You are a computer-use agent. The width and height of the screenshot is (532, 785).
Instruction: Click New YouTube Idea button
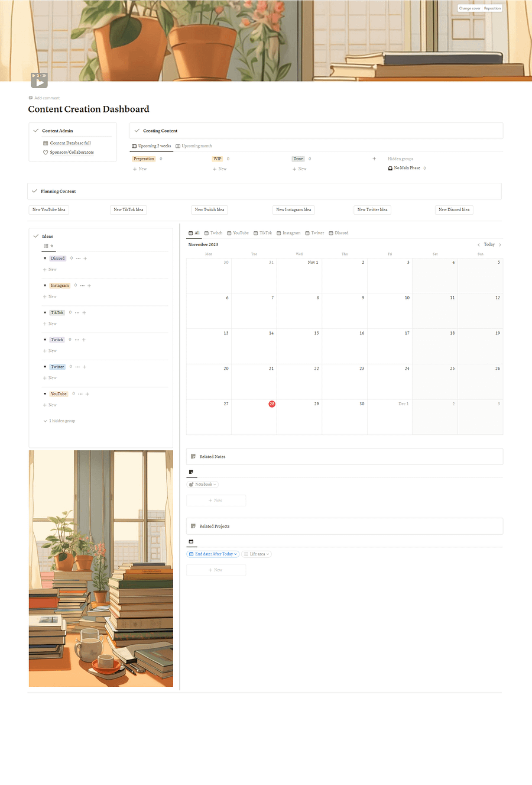click(x=49, y=209)
